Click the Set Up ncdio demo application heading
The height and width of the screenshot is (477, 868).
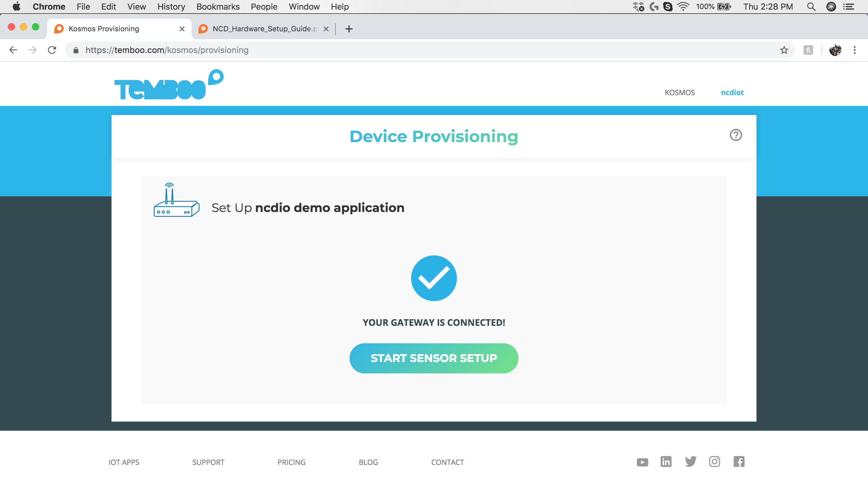click(x=308, y=208)
